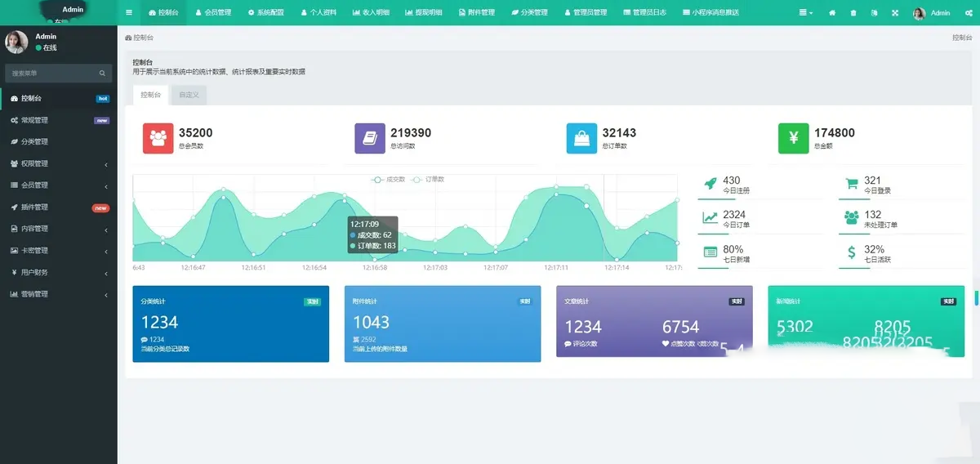
Task: Click the purple 总访问数 book icon
Action: (x=370, y=138)
